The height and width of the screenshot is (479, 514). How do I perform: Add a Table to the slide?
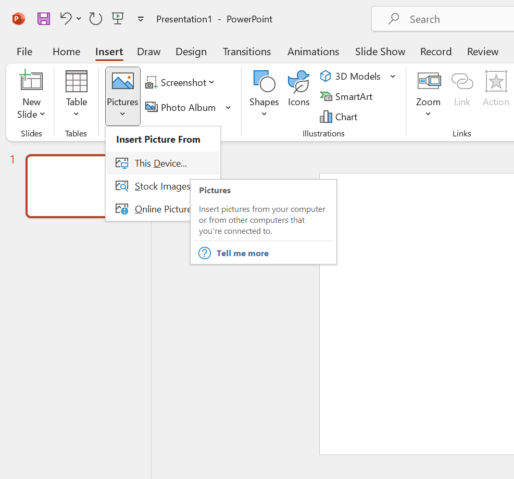pyautogui.click(x=76, y=93)
